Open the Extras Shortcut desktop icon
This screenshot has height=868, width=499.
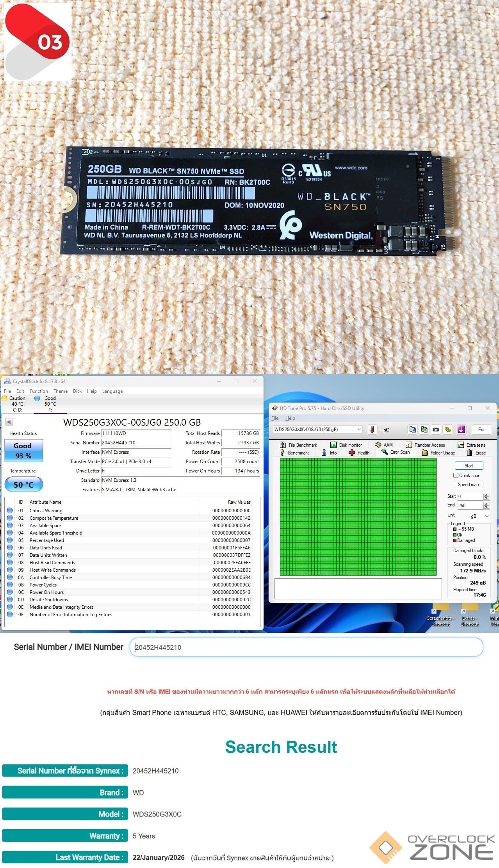coord(470,615)
